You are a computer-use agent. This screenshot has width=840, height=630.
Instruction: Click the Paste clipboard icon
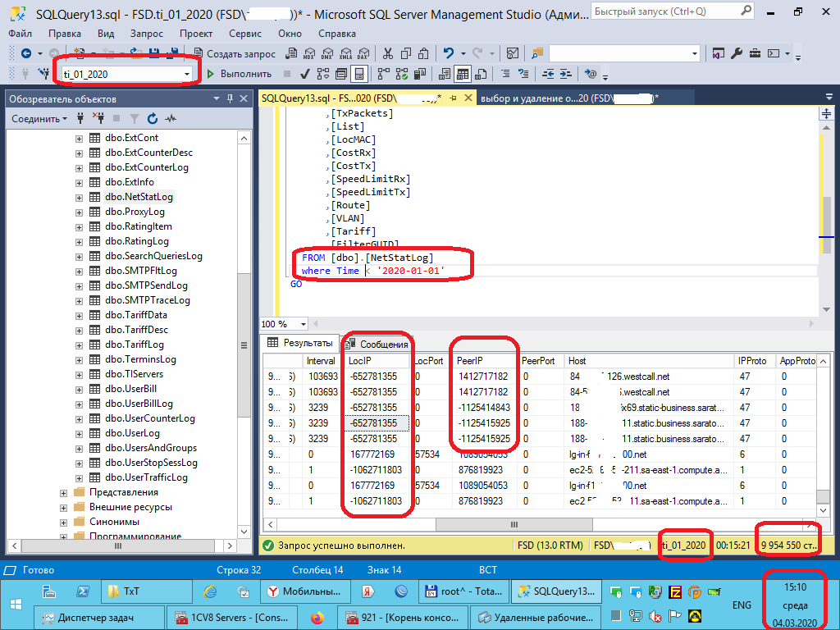(x=423, y=53)
